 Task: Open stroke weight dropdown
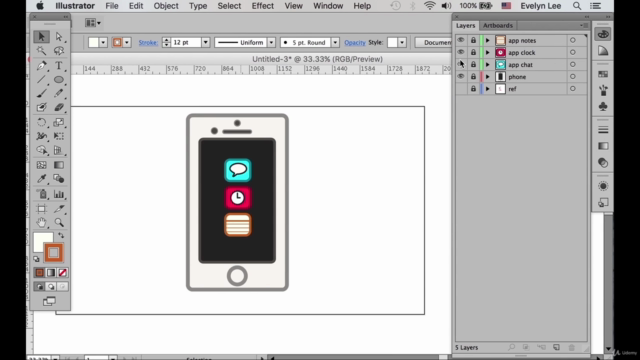(206, 42)
